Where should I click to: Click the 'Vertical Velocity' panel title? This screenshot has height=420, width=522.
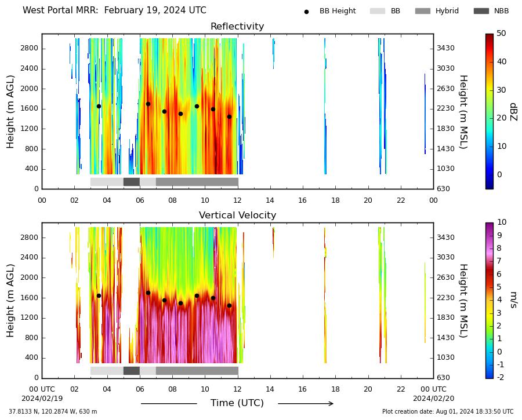[237, 215]
